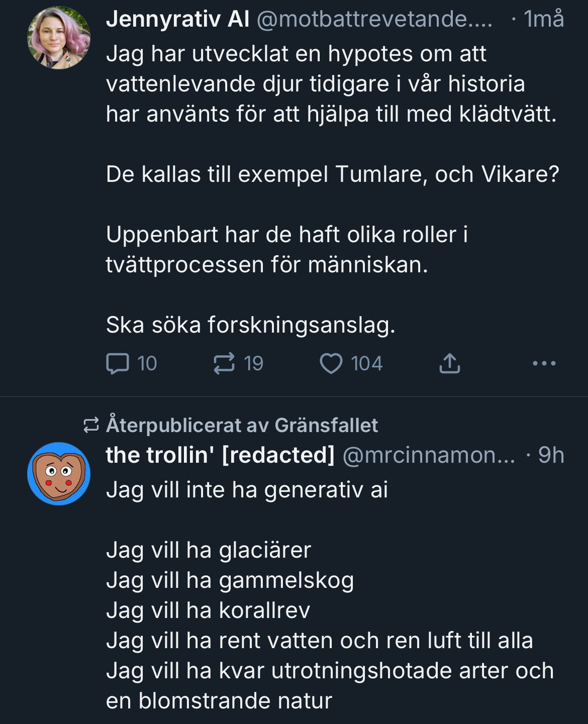Click the line "Ska söka forskningsanslag."
The height and width of the screenshot is (724, 588).
click(250, 325)
